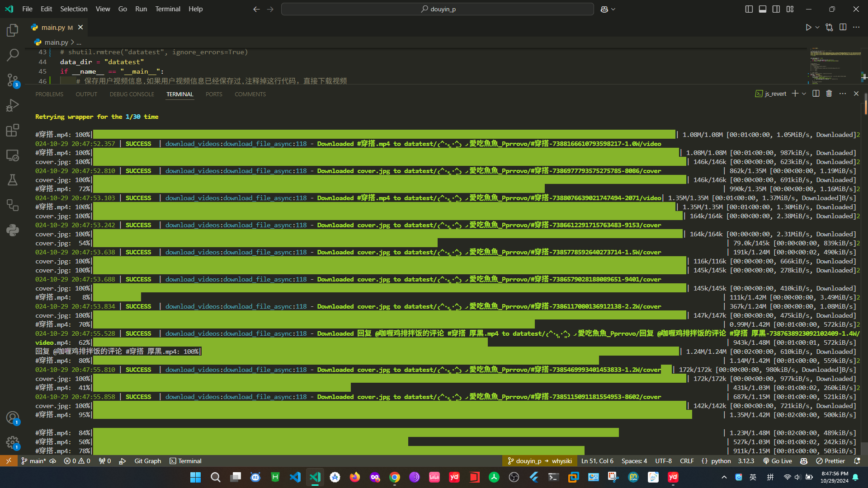Open Source Control view with badge

click(12, 80)
